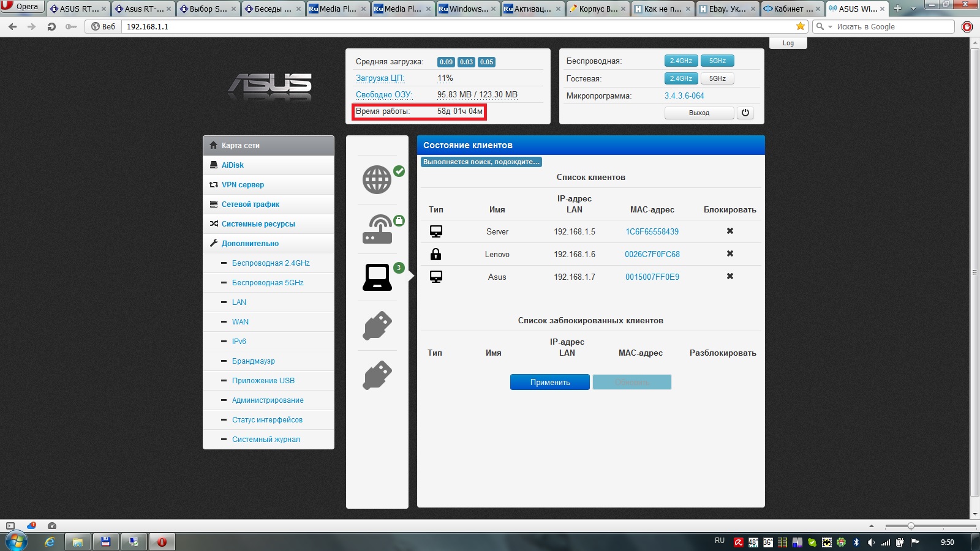Open the clients laptop icon
Screen dimensions: 980x551
click(x=377, y=277)
